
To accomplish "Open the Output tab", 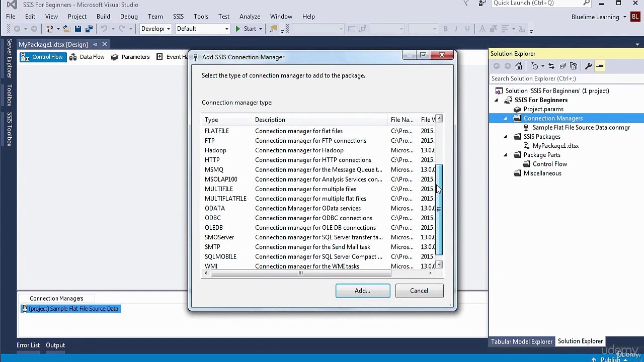I will pos(55,345).
